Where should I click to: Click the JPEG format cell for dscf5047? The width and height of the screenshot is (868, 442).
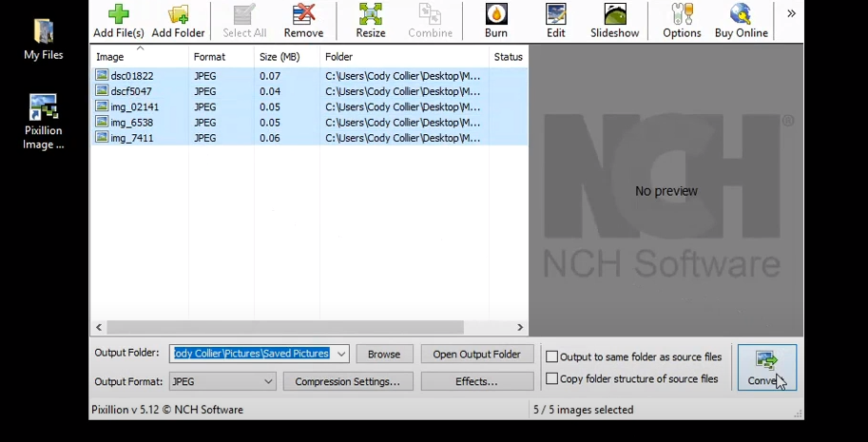click(204, 91)
